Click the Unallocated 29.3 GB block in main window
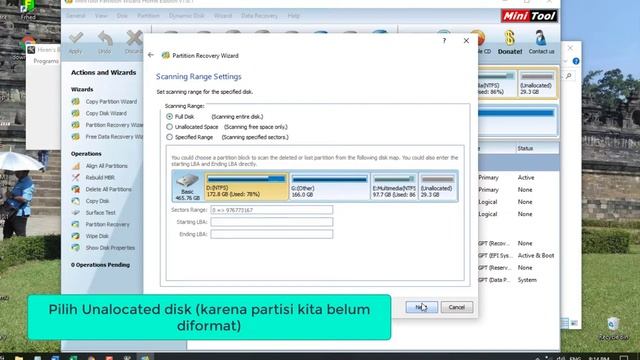This screenshot has width=640, height=360. pyautogui.click(x=537, y=84)
